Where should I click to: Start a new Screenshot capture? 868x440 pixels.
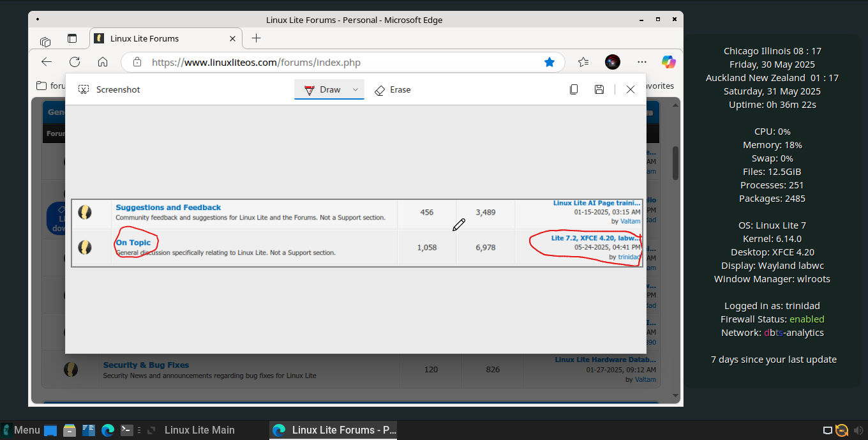tap(109, 89)
